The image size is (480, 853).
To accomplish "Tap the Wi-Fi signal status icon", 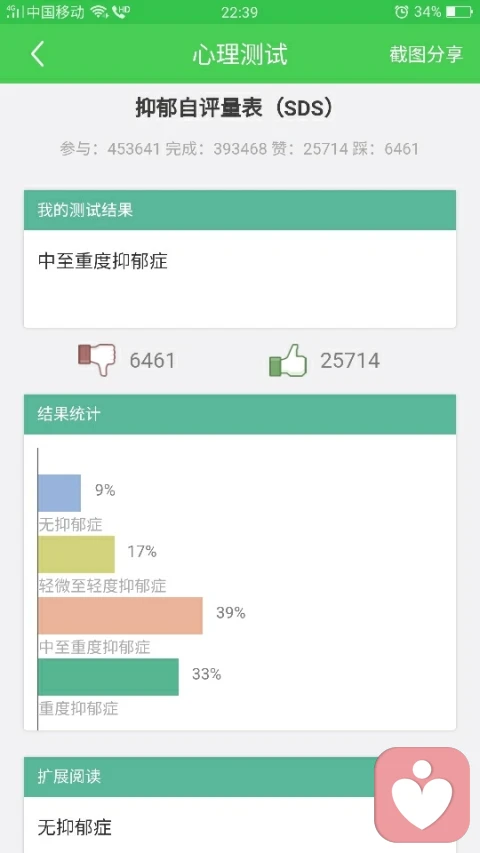I will pos(99,11).
